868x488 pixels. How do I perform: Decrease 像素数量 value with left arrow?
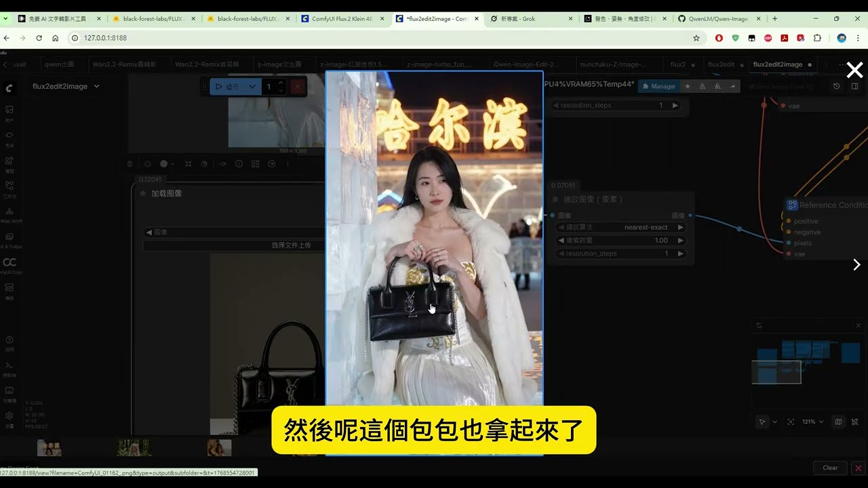(x=561, y=240)
